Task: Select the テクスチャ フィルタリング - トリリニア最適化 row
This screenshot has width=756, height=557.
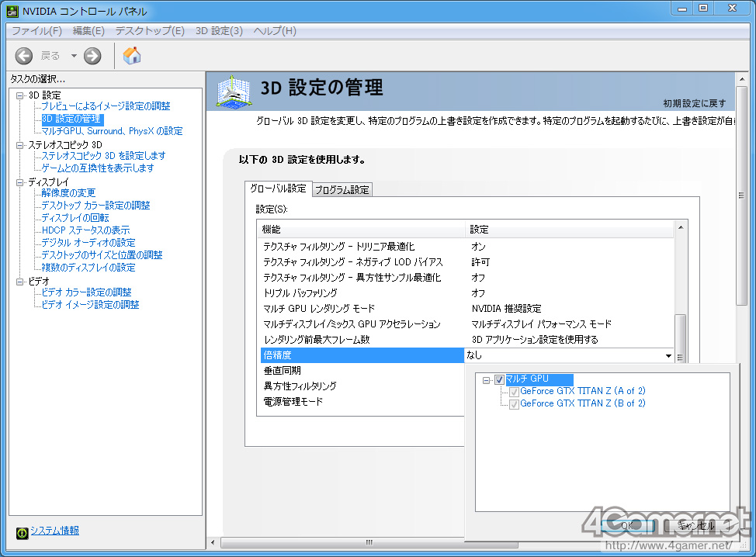Action: click(x=465, y=247)
